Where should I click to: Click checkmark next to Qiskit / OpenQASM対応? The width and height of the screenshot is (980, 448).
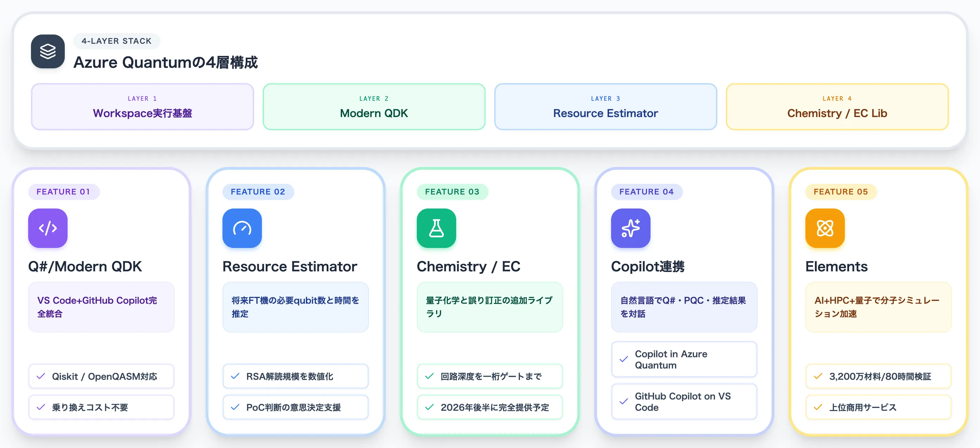pyautogui.click(x=41, y=376)
